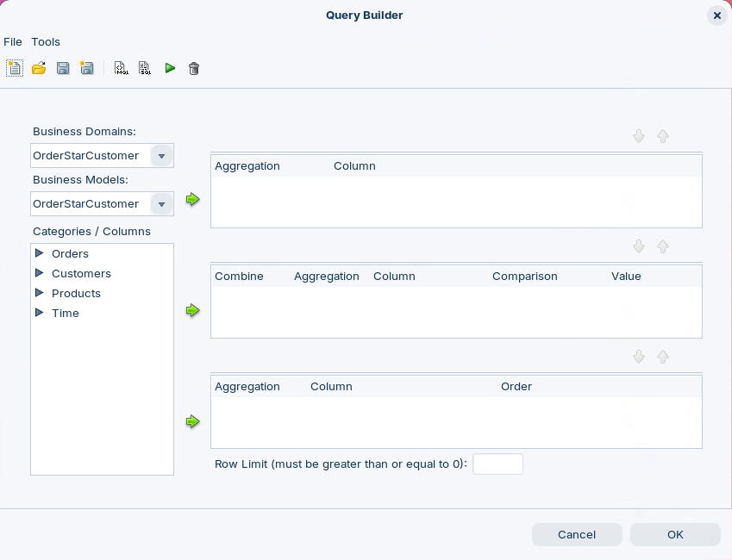Show the generated SQL with the SQL icon

[x=145, y=68]
